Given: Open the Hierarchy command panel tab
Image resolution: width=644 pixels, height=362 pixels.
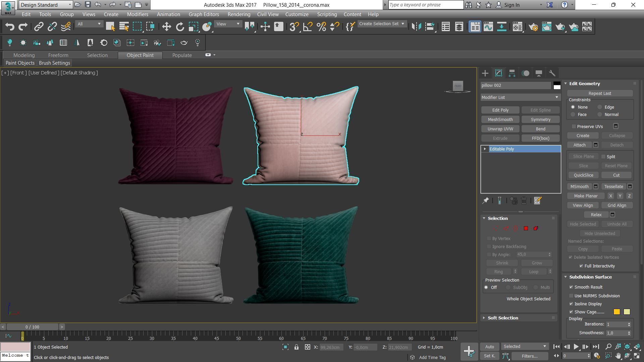Looking at the screenshot, I should (x=512, y=73).
